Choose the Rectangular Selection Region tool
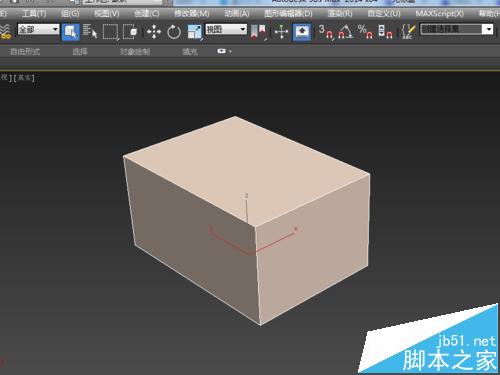The image size is (500, 375). click(110, 32)
